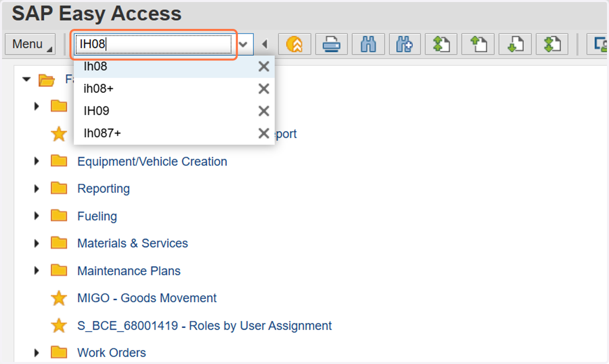This screenshot has height=364, width=609.
Task: Click the Fueling folder icon
Action: pos(59,215)
